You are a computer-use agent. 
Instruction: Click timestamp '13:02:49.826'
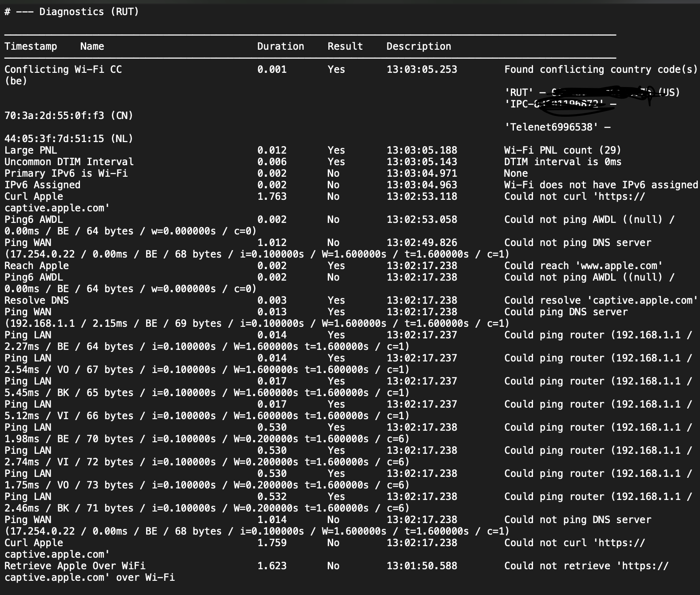[x=422, y=242]
